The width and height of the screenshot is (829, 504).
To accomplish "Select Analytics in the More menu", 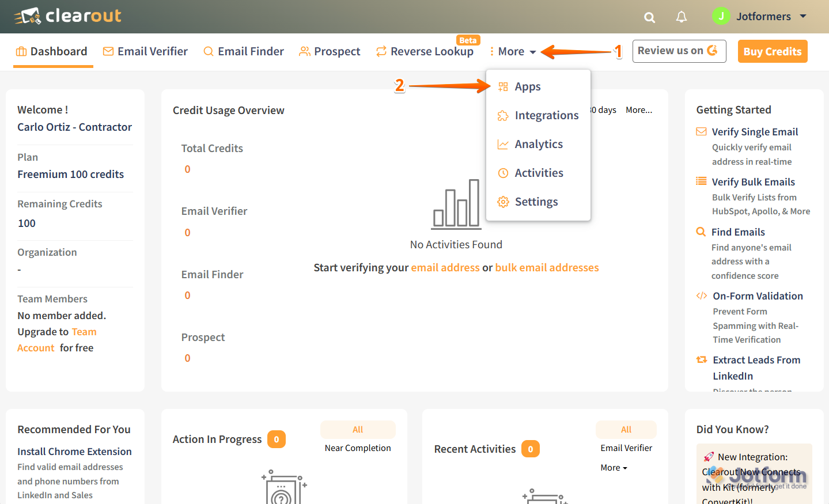I will (538, 144).
